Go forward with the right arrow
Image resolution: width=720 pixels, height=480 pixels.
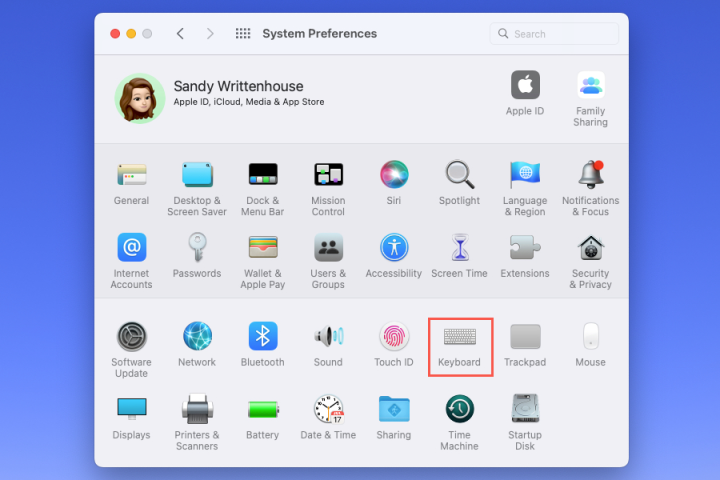click(x=210, y=34)
